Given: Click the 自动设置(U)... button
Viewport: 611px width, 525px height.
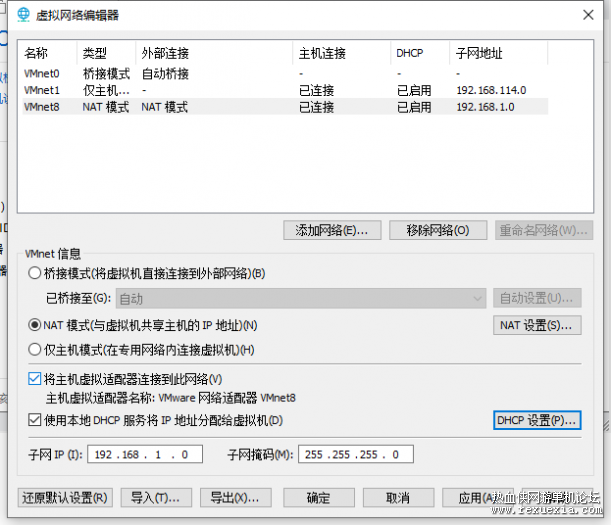Looking at the screenshot, I should 537,298.
